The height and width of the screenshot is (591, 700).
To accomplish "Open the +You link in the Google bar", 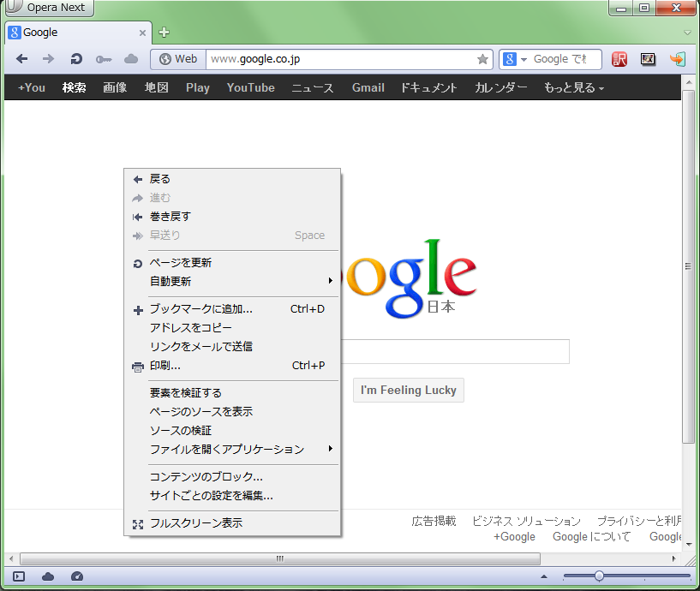I will pyautogui.click(x=31, y=87).
